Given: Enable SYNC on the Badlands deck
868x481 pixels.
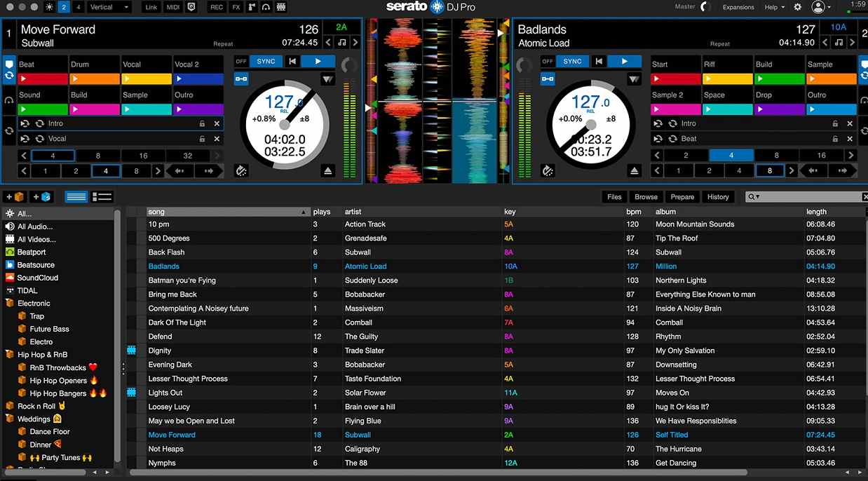Looking at the screenshot, I should pyautogui.click(x=572, y=61).
